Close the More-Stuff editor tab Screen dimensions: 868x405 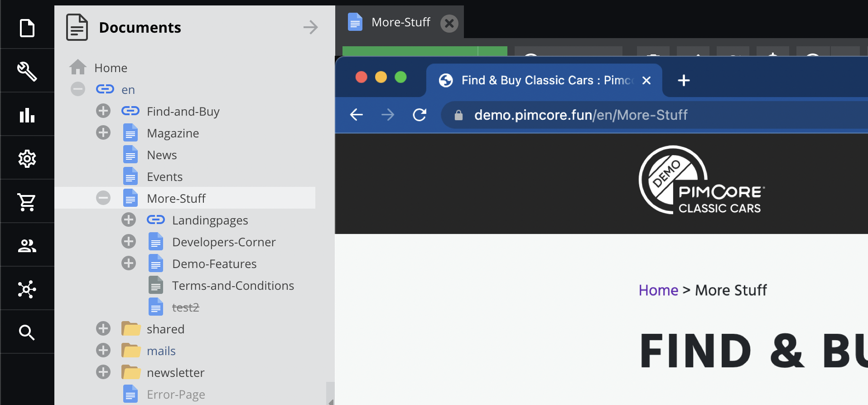point(449,23)
